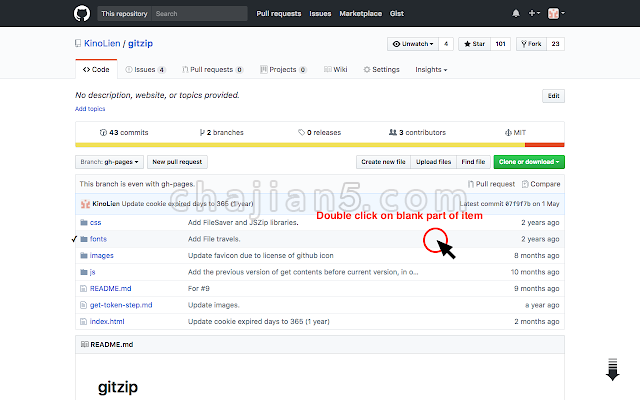This screenshot has height=400, width=640.
Task: Open the MIT license link
Action: (515, 132)
